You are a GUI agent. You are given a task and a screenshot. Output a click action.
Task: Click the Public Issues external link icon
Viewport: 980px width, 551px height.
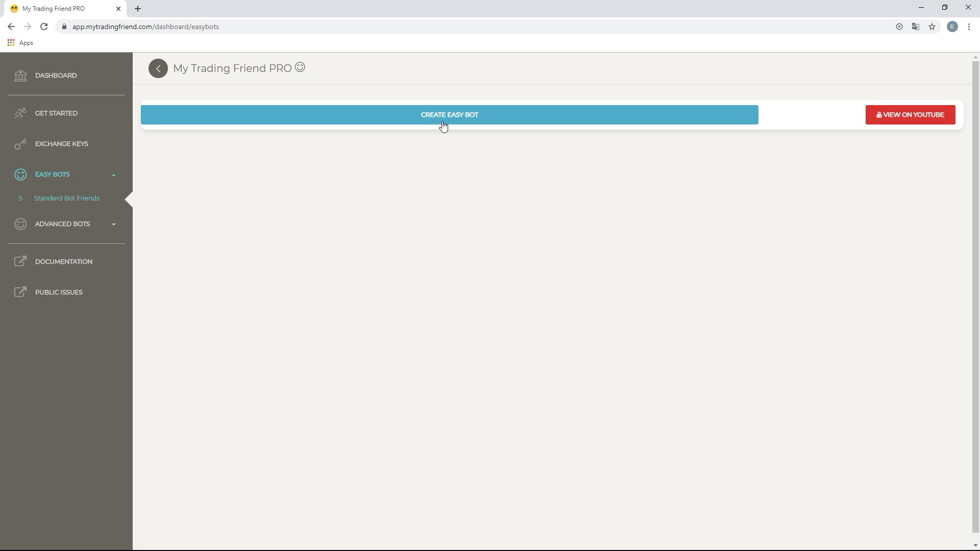click(x=20, y=292)
